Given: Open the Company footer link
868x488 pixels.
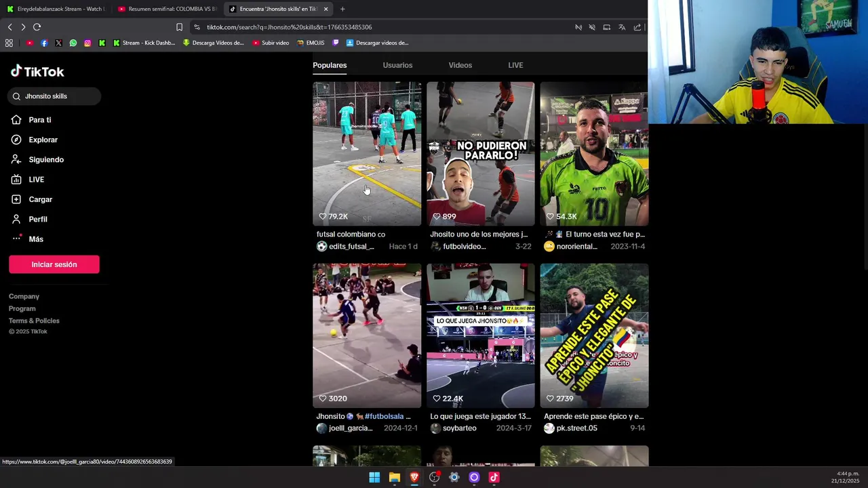Looking at the screenshot, I should [x=24, y=296].
